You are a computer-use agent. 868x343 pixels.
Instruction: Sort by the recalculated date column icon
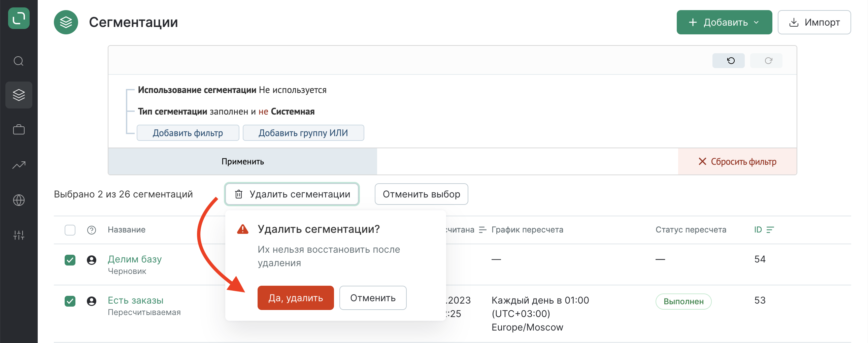(482, 230)
